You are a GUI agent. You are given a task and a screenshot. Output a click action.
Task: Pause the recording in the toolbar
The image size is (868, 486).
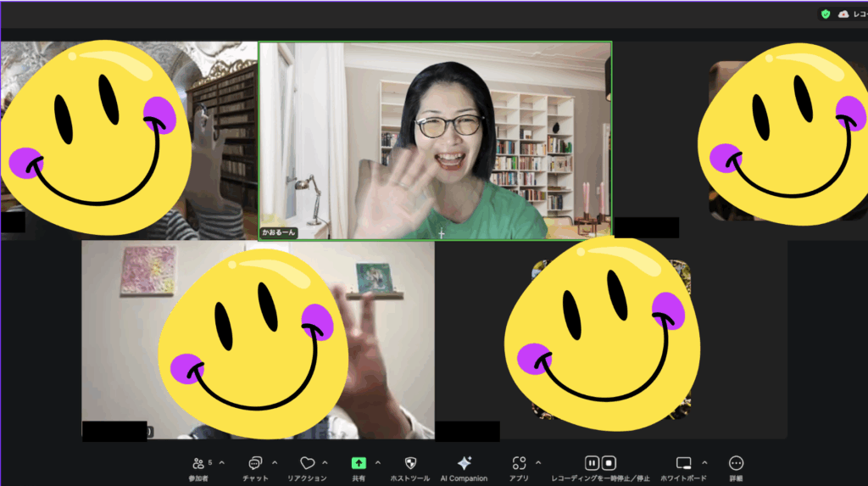(592, 463)
